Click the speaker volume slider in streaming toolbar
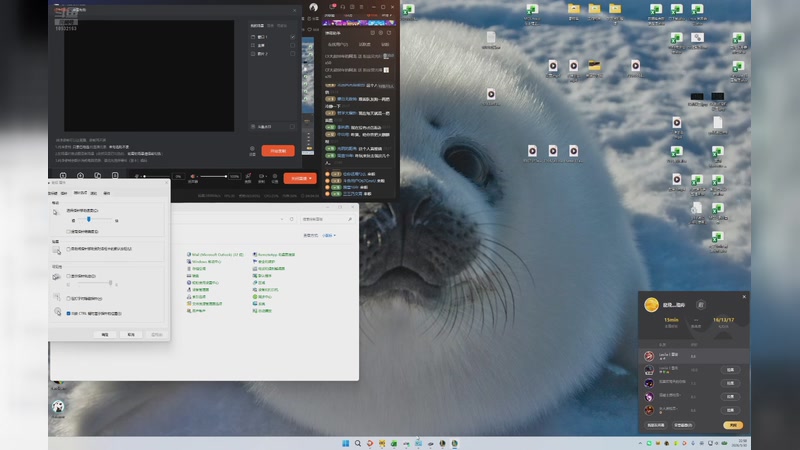Screen dimensions: 800x450 coord(213,176)
